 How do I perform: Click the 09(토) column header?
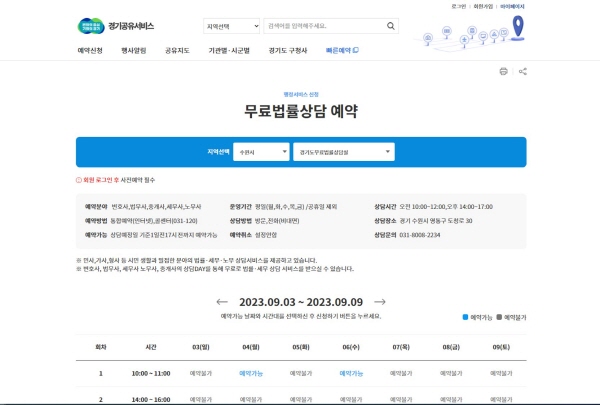pos(501,347)
